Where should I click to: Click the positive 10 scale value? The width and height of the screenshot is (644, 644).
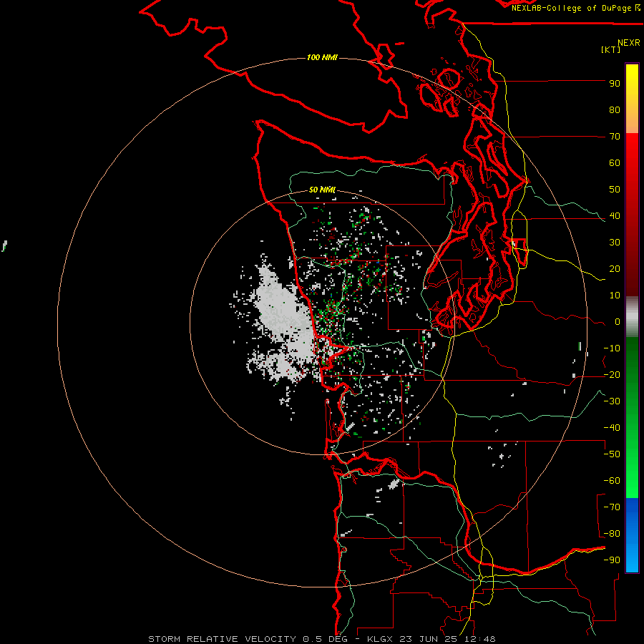click(615, 296)
